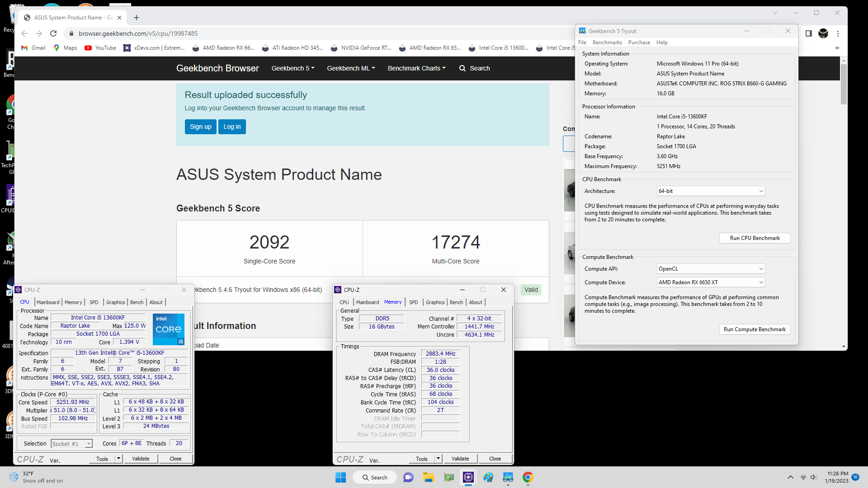Click Search in Geekbench navbar

475,68
